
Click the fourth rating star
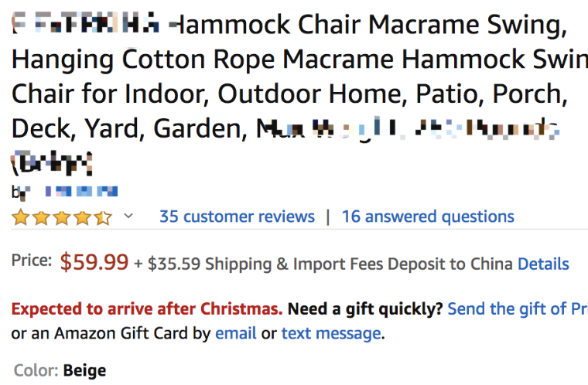(83, 217)
